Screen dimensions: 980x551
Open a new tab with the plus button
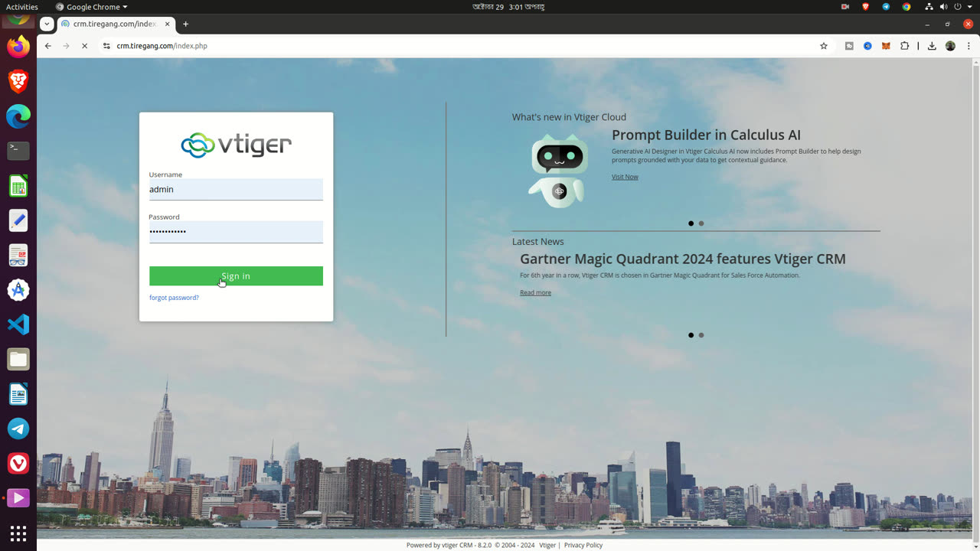[185, 24]
